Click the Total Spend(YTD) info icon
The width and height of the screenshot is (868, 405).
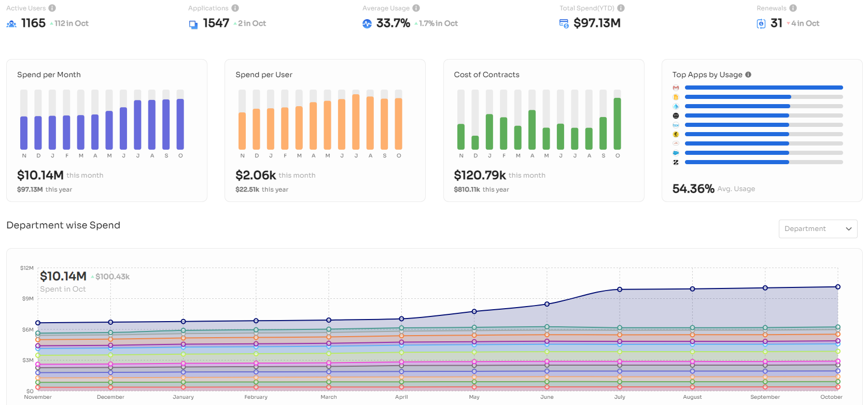pyautogui.click(x=621, y=8)
